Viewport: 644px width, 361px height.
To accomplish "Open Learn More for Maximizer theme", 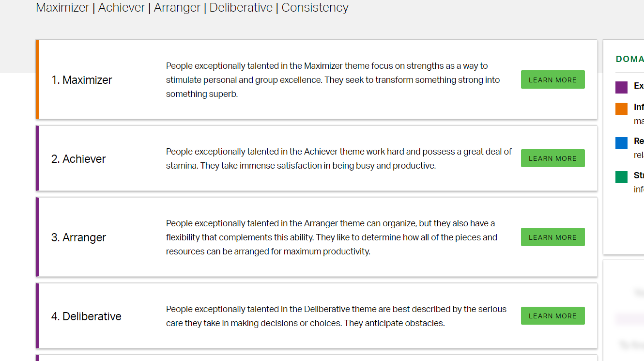I will [x=552, y=79].
